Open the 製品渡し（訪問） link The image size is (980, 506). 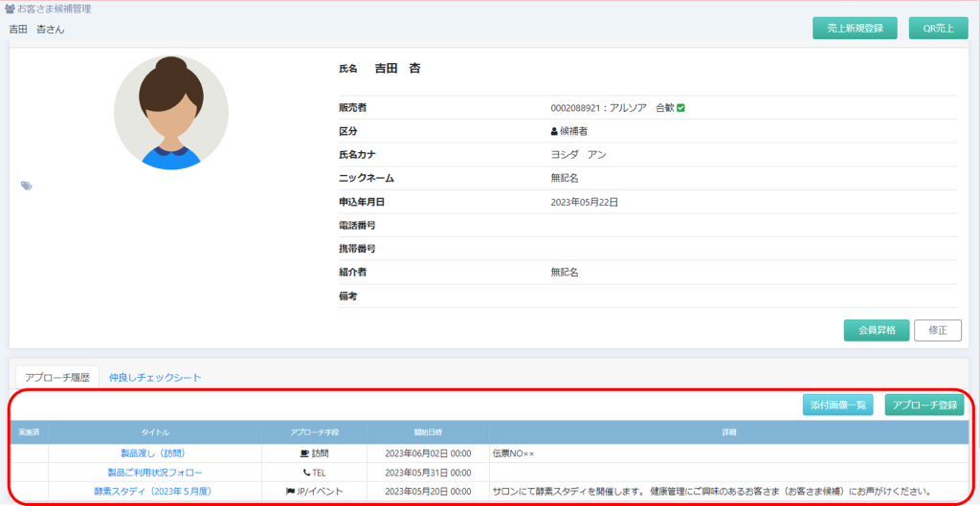[x=154, y=453]
